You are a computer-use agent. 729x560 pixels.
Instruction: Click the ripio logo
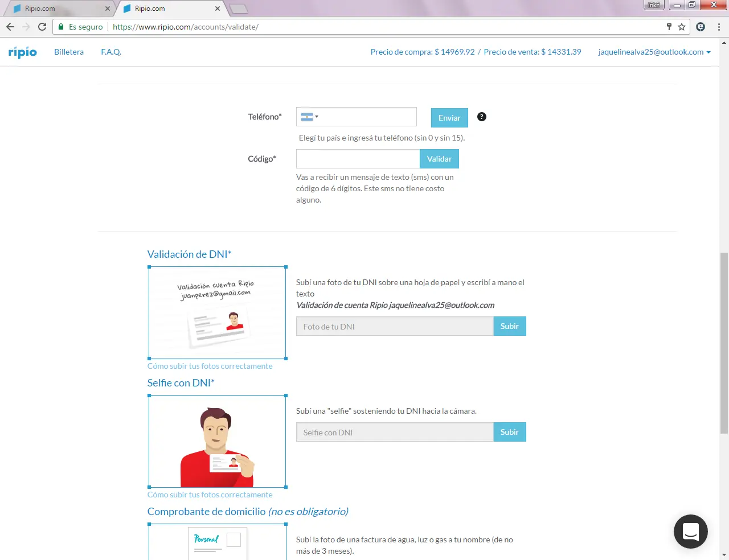click(23, 52)
